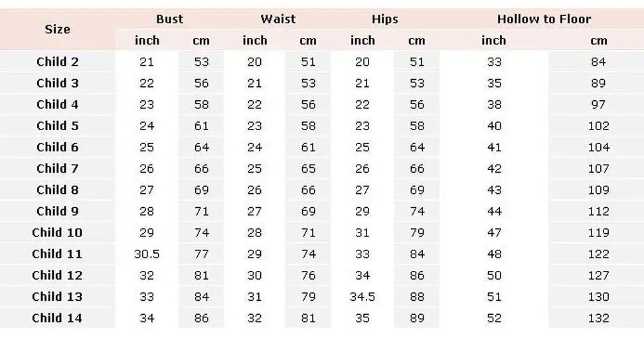Click the Child 14 size label
644x338 pixels.
(x=58, y=318)
